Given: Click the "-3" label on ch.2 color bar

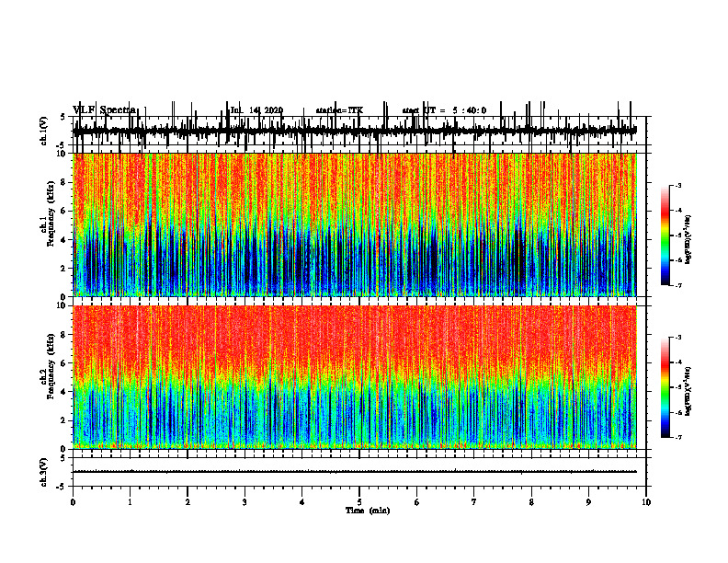Looking at the screenshot, I should (x=678, y=338).
